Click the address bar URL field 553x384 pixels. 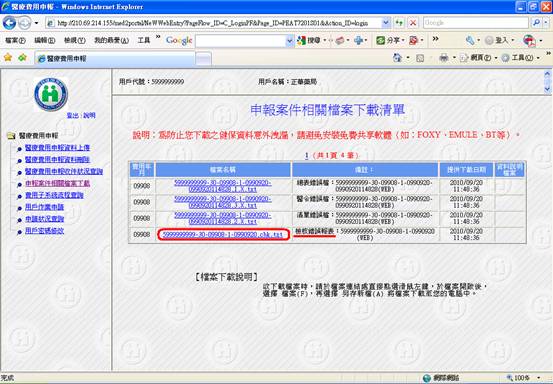213,23
